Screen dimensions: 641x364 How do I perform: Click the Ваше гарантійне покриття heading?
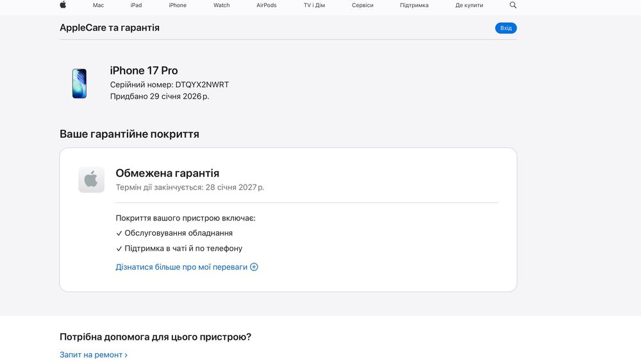tap(129, 134)
